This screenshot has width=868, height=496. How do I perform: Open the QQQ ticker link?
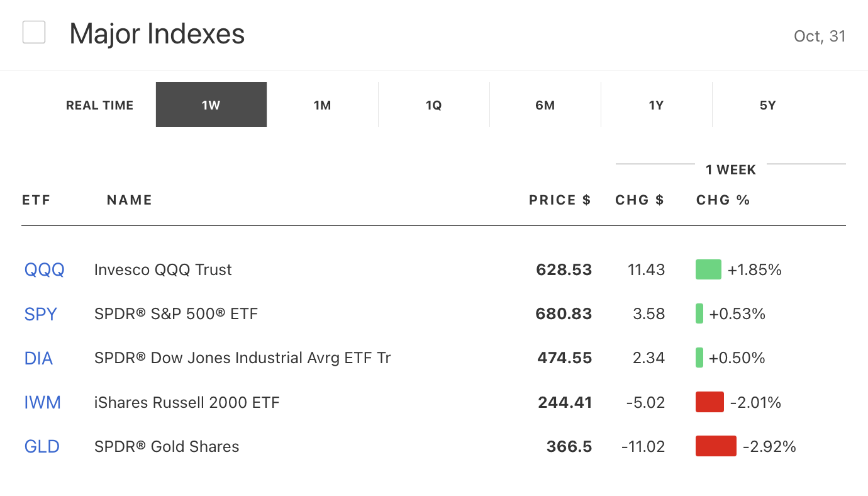tap(45, 270)
